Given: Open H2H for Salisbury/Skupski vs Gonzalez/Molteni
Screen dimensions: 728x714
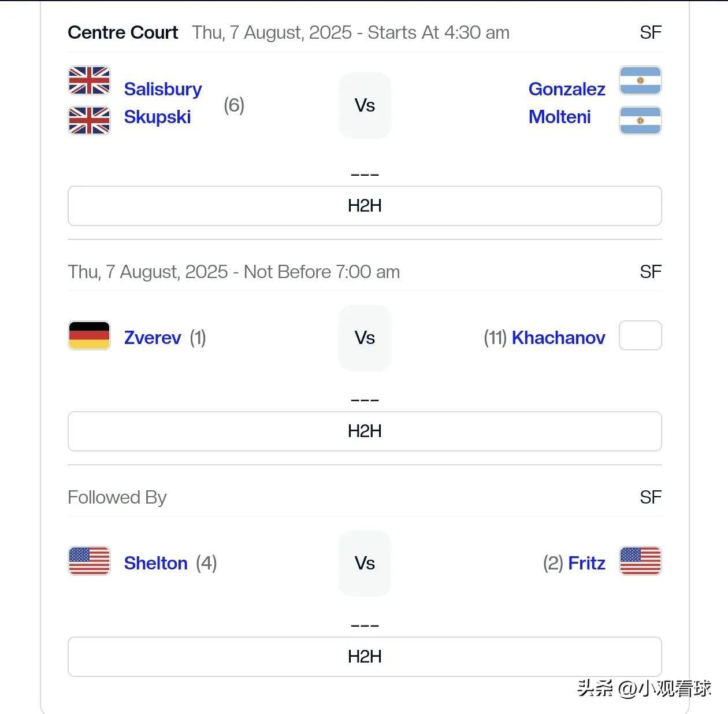Looking at the screenshot, I should click(365, 206).
